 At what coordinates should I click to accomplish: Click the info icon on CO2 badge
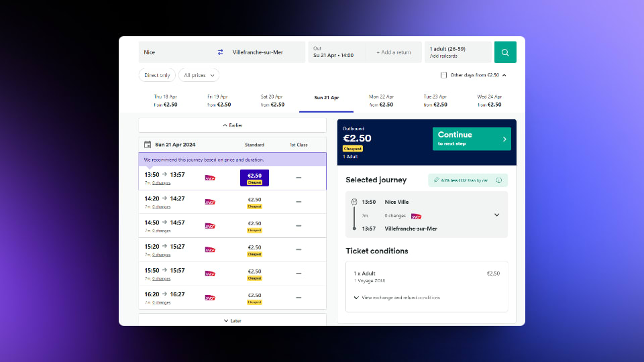point(498,180)
